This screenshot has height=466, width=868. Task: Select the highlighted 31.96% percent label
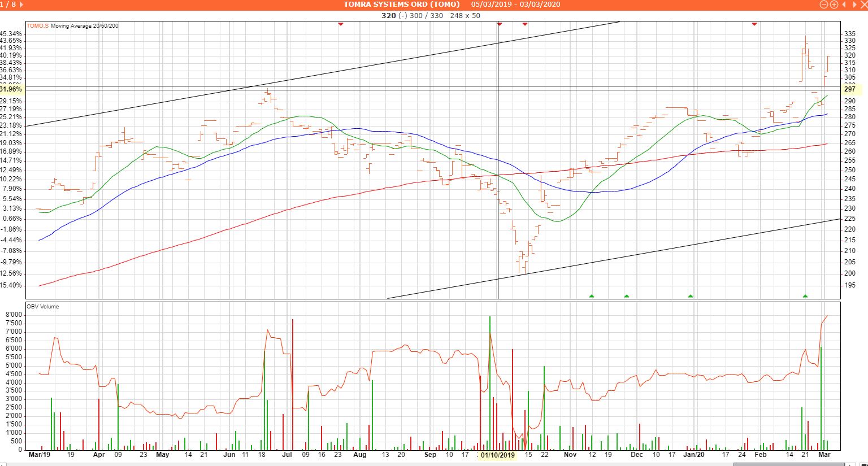point(11,89)
